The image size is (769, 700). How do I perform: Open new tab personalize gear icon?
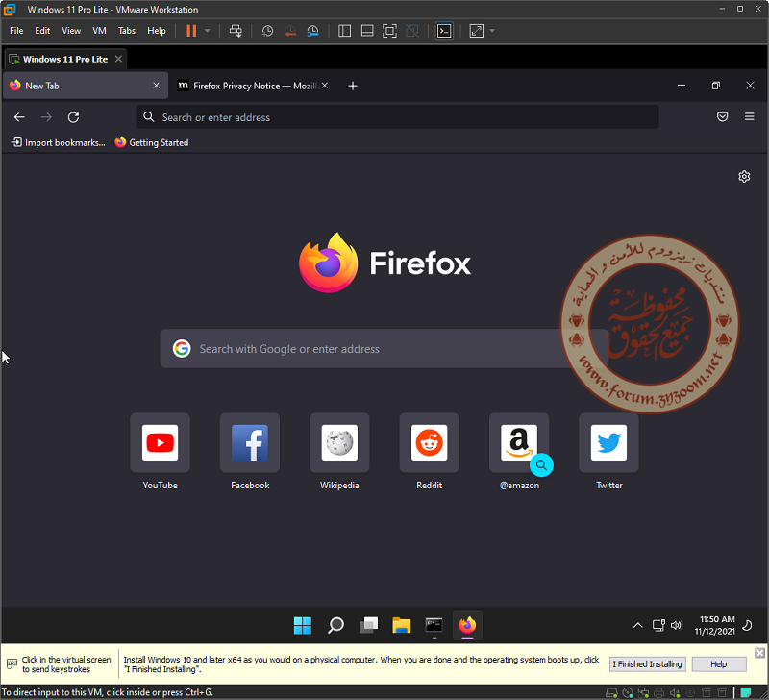[x=744, y=177]
